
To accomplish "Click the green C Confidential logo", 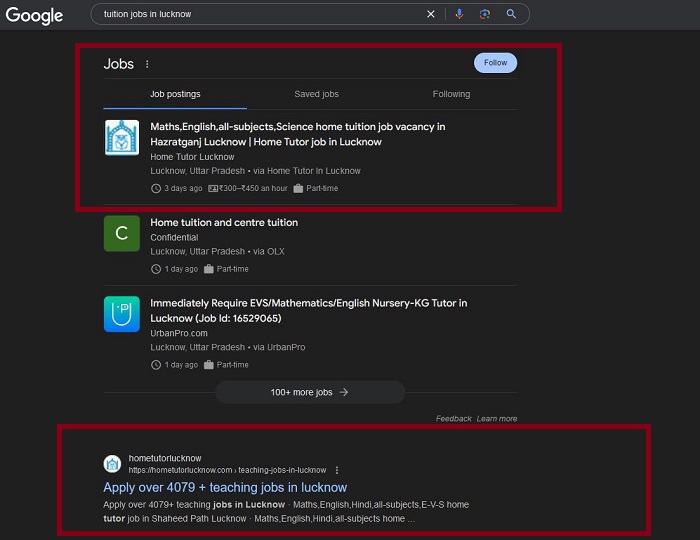I will click(x=122, y=233).
